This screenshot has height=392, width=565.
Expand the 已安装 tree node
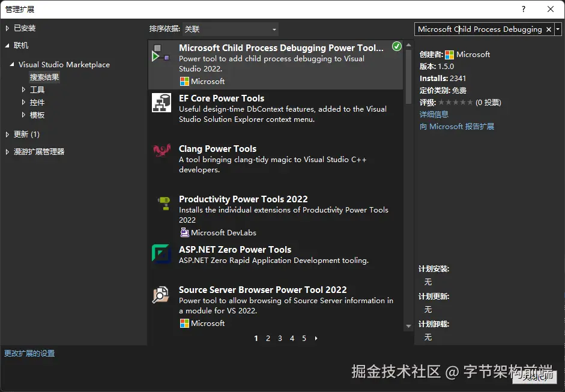coord(7,28)
